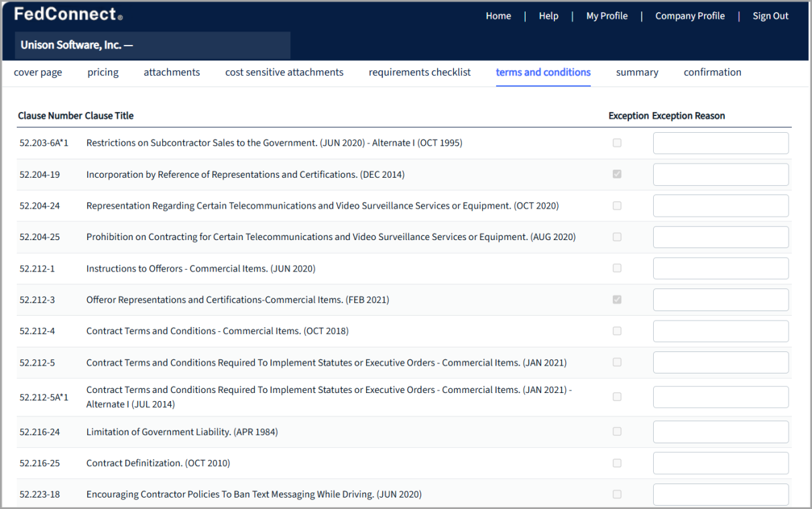Select 'Prohibition on Contracting for Certain Telecommunications' title
The image size is (812, 509).
331,237
